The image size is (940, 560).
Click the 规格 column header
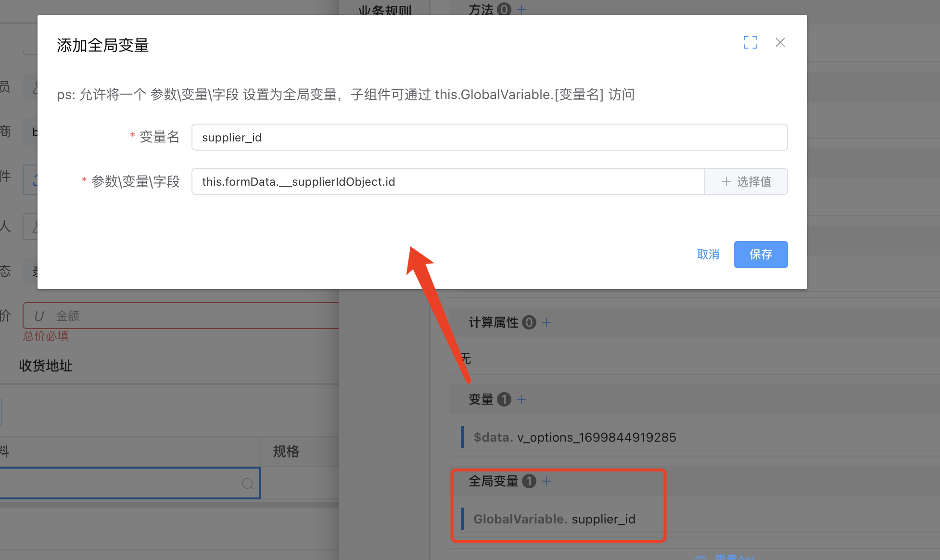286,451
